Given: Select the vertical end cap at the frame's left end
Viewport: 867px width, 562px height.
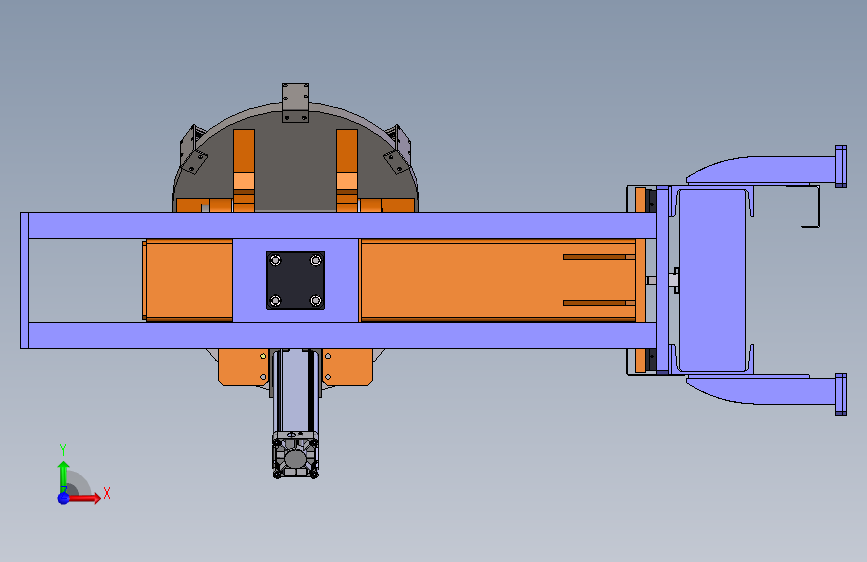Looking at the screenshot, I should (24, 280).
